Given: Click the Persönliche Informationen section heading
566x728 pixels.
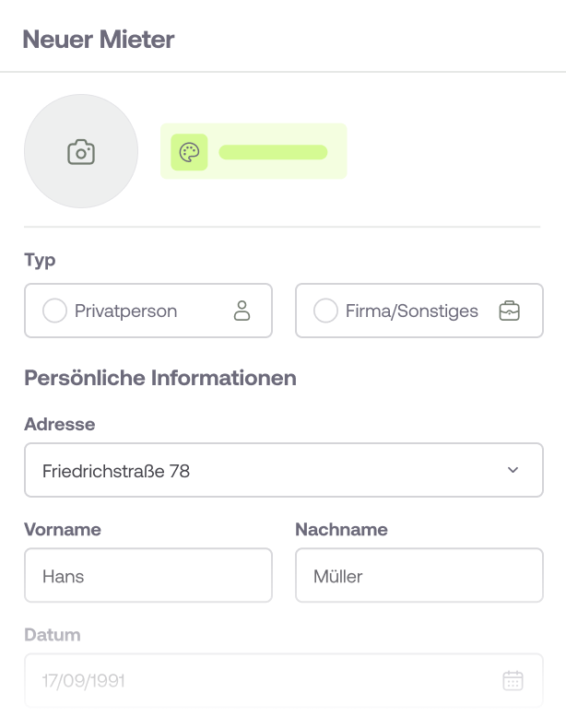Looking at the screenshot, I should pos(160,378).
